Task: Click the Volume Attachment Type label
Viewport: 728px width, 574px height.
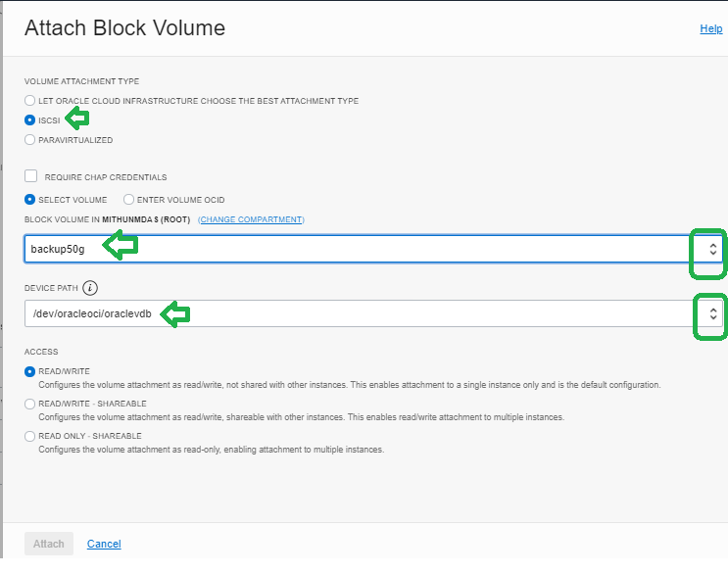Action: coord(81,81)
